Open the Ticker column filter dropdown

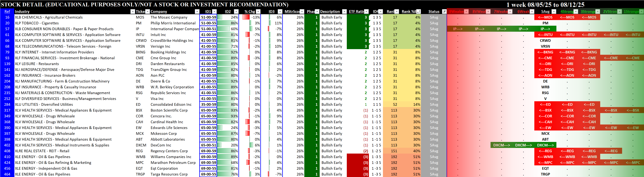point(147,11)
